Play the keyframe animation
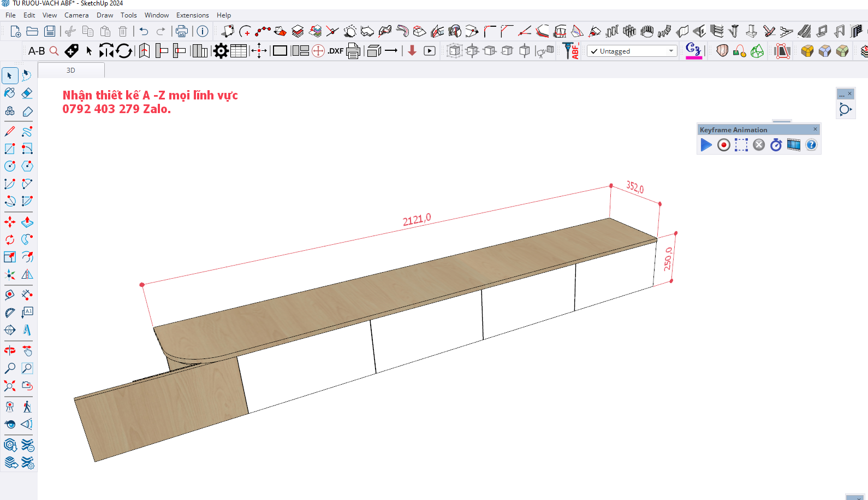This screenshot has width=868, height=500. (706, 145)
